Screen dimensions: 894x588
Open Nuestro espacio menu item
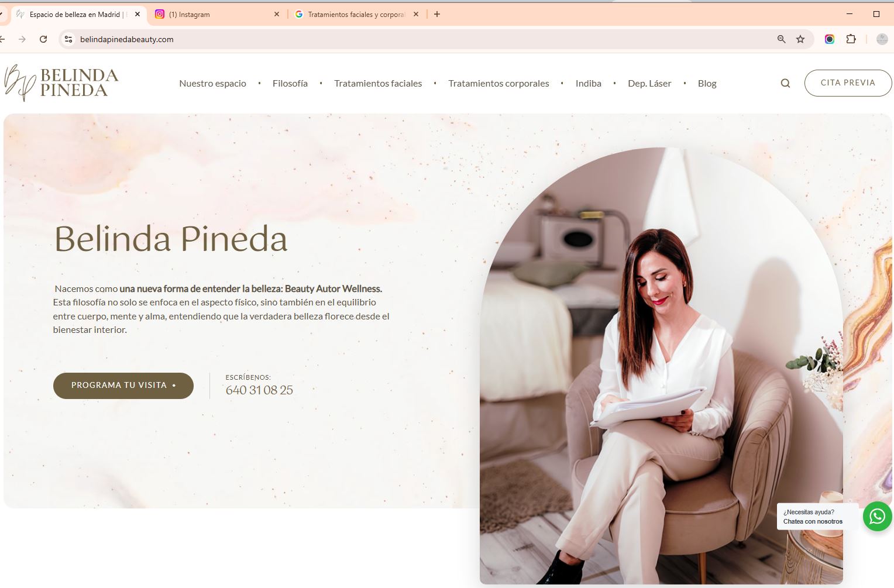click(212, 83)
